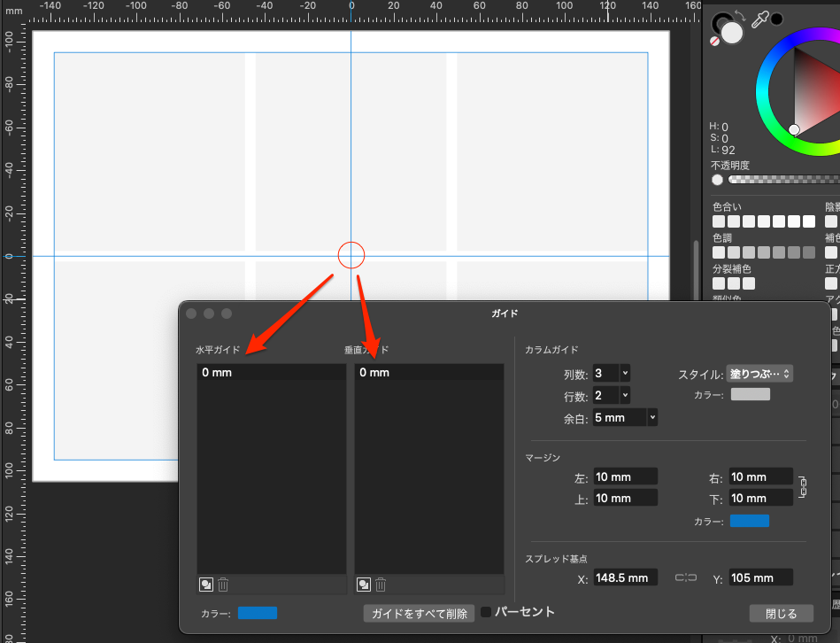
Task: Open the スタイル style dropdown
Action: tap(759, 374)
